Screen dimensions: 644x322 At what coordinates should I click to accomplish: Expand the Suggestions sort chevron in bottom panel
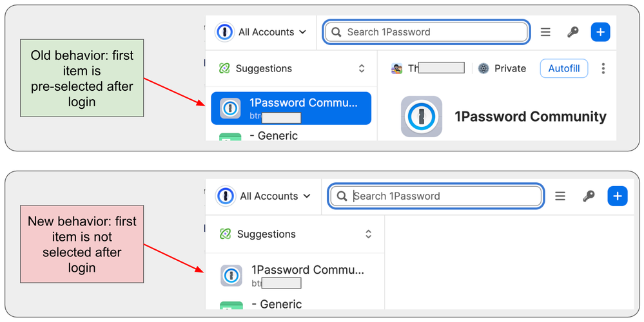pos(368,234)
